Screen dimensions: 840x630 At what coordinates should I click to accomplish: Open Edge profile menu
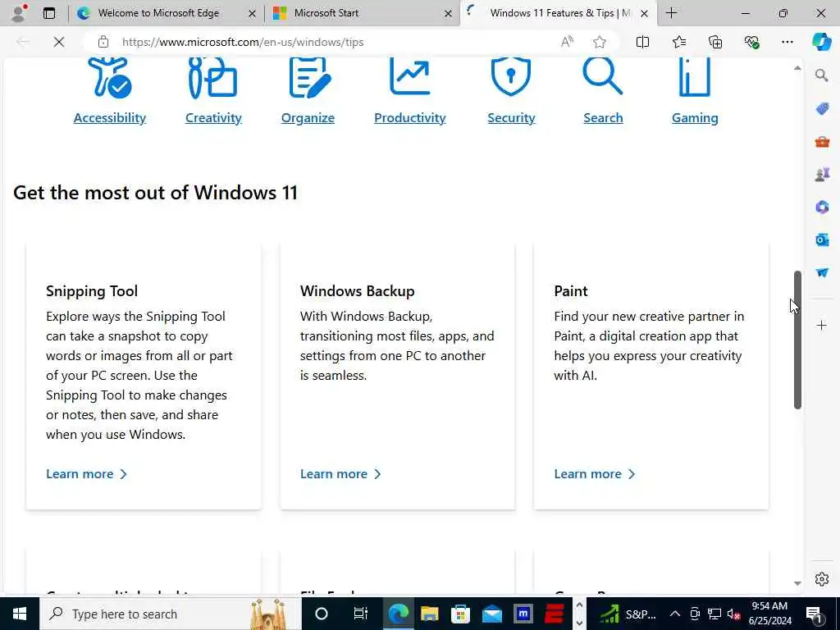click(20, 13)
